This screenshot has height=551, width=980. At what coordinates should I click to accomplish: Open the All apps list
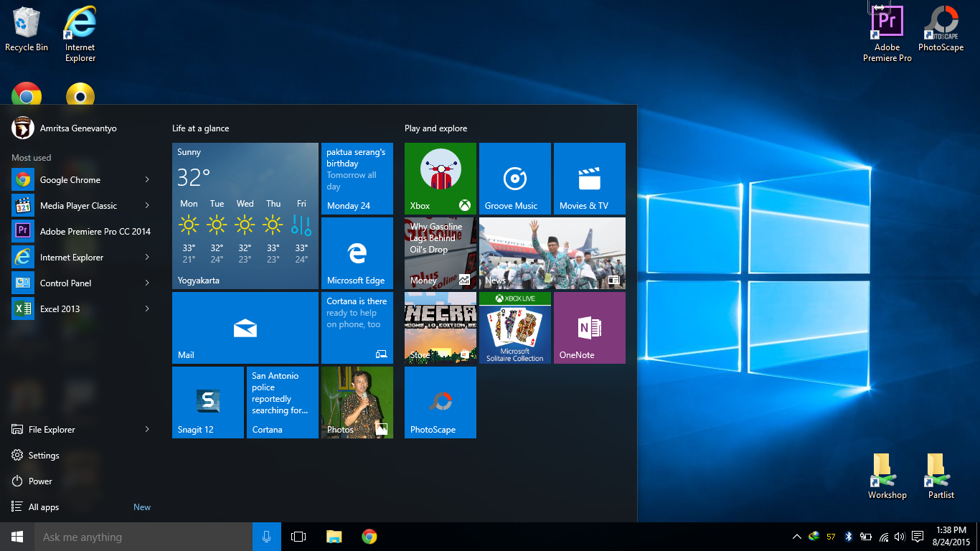point(44,507)
